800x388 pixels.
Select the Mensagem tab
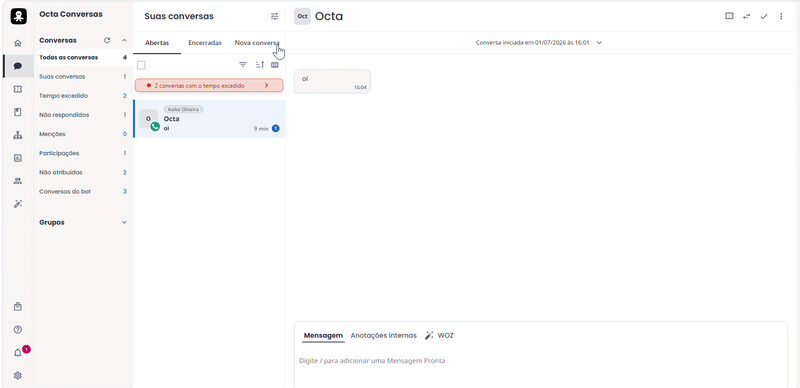(323, 335)
